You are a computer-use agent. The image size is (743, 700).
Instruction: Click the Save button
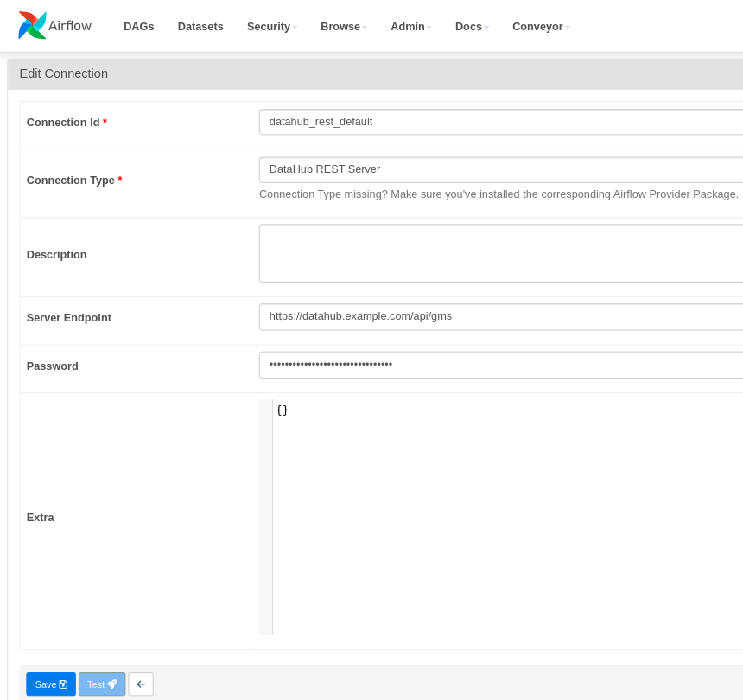click(50, 684)
